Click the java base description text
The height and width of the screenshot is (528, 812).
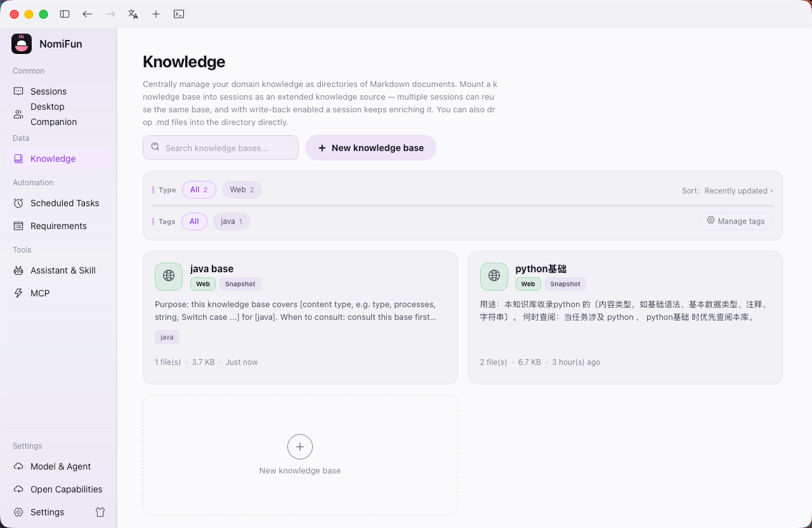[x=296, y=310]
